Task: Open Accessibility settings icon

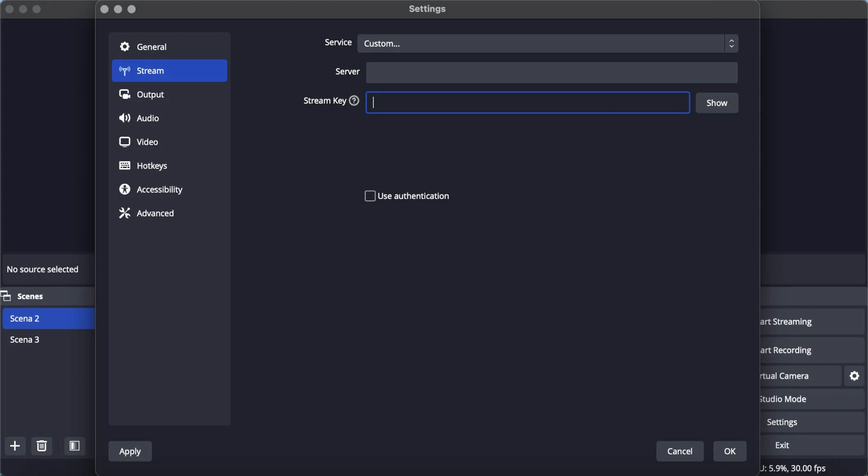Action: click(x=125, y=190)
